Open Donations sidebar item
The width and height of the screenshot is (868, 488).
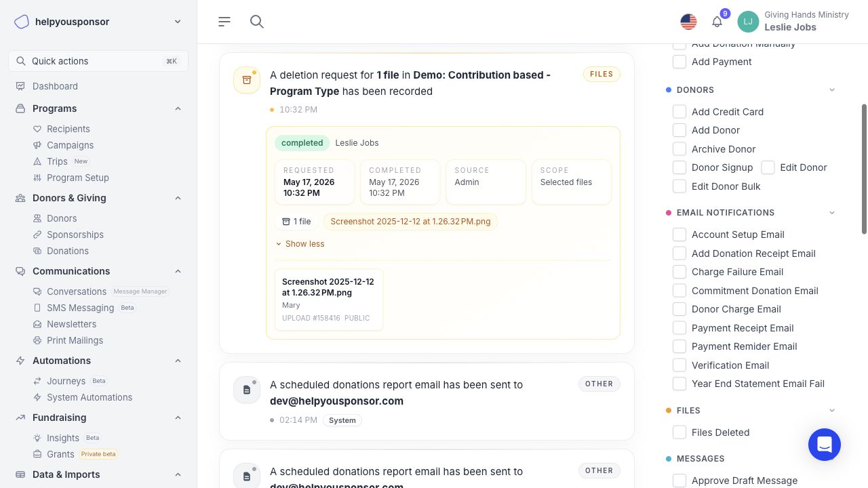tap(67, 251)
